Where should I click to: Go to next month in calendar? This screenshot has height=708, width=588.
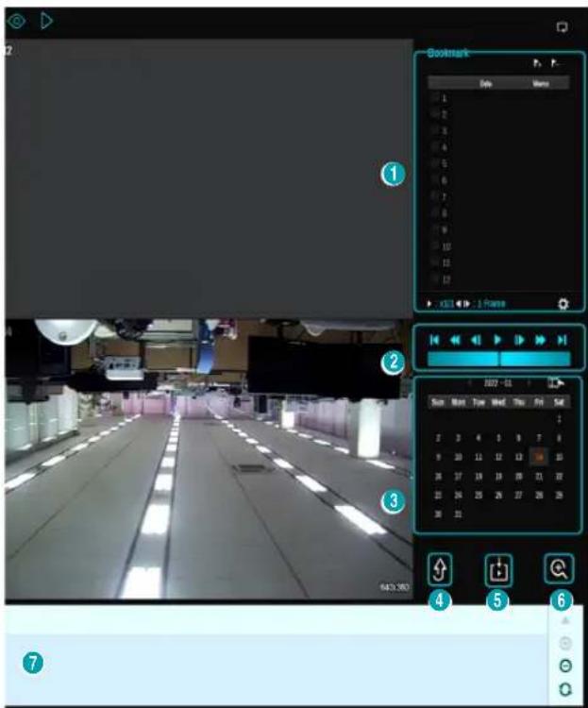tap(529, 383)
